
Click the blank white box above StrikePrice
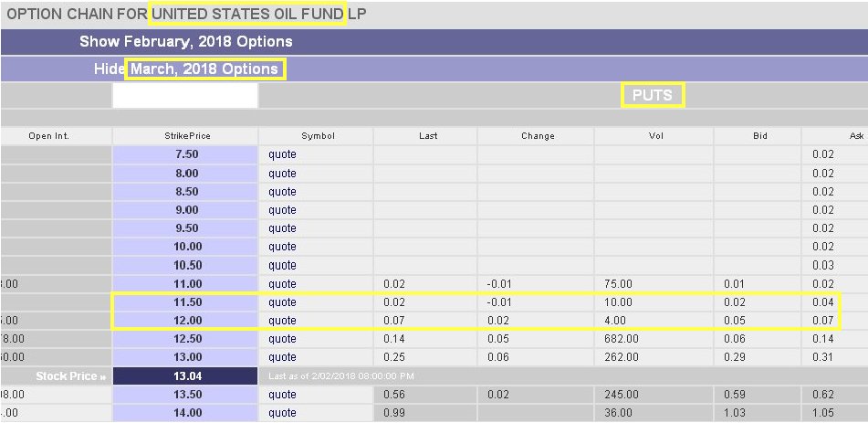coord(185,95)
